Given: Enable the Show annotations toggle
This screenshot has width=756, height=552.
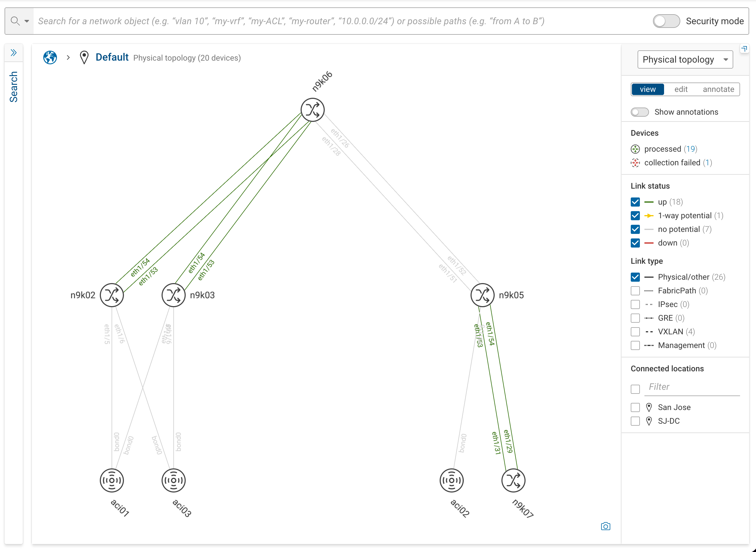Looking at the screenshot, I should 640,112.
